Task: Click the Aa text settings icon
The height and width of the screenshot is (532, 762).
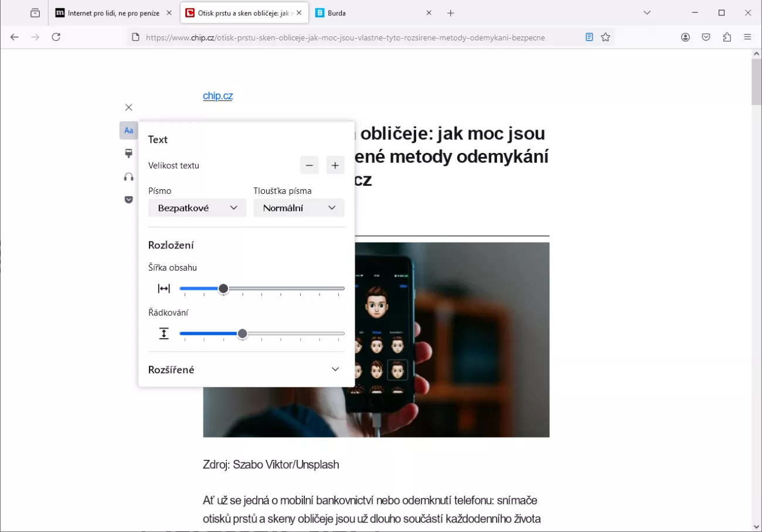Action: 128,130
